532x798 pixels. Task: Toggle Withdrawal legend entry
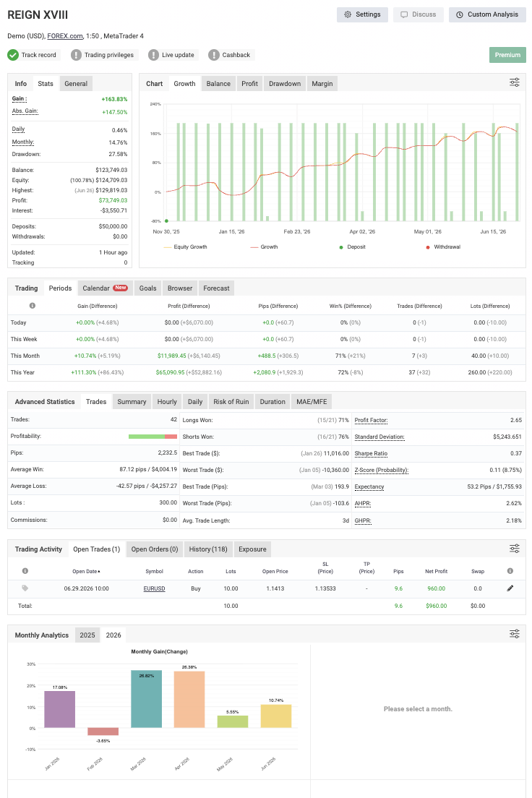coord(443,246)
